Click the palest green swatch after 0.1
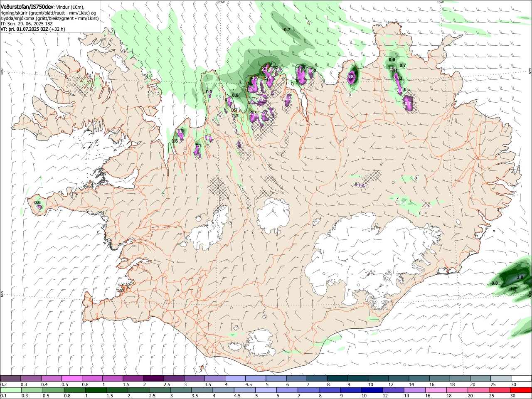This screenshot has height=399, width=532. (10, 390)
